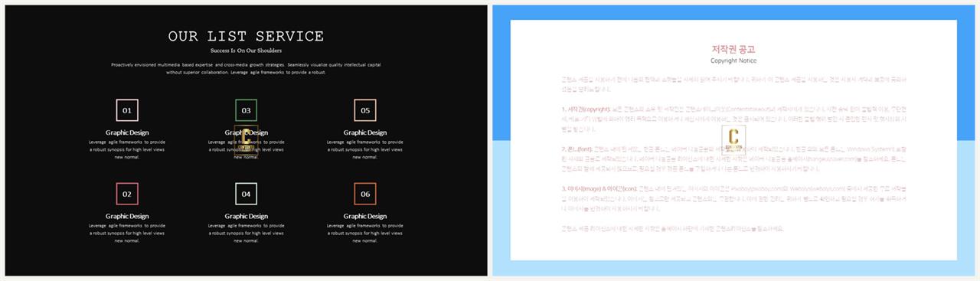The height and width of the screenshot is (281, 980).
Task: Click the bright blue upper border area
Action: [x=733, y=12]
